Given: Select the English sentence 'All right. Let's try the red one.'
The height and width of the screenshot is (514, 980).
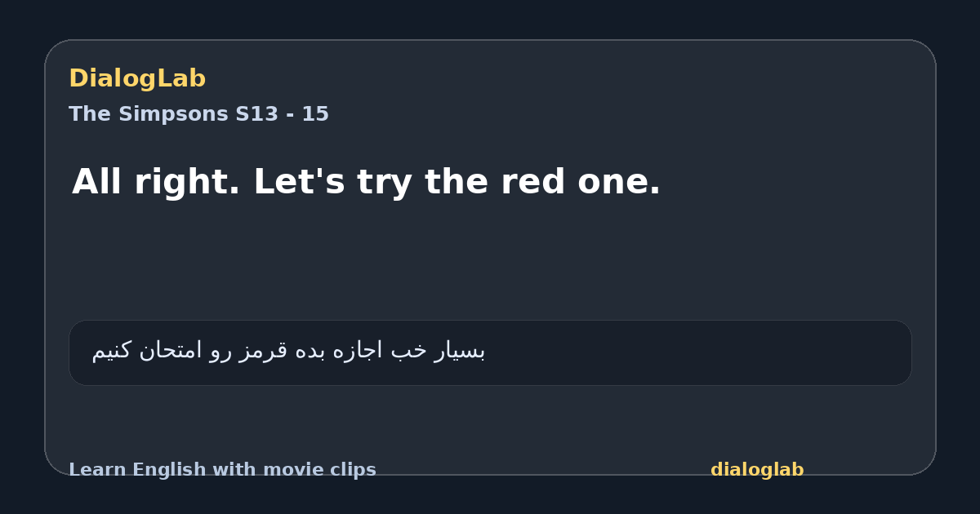Looking at the screenshot, I should (x=366, y=181).
